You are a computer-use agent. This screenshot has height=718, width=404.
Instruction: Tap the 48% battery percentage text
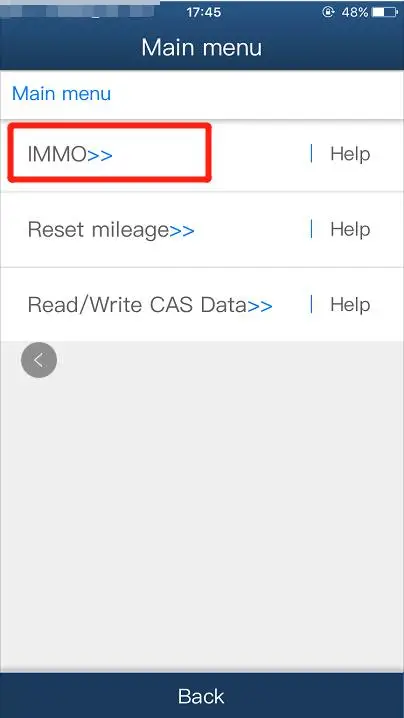[x=355, y=12]
